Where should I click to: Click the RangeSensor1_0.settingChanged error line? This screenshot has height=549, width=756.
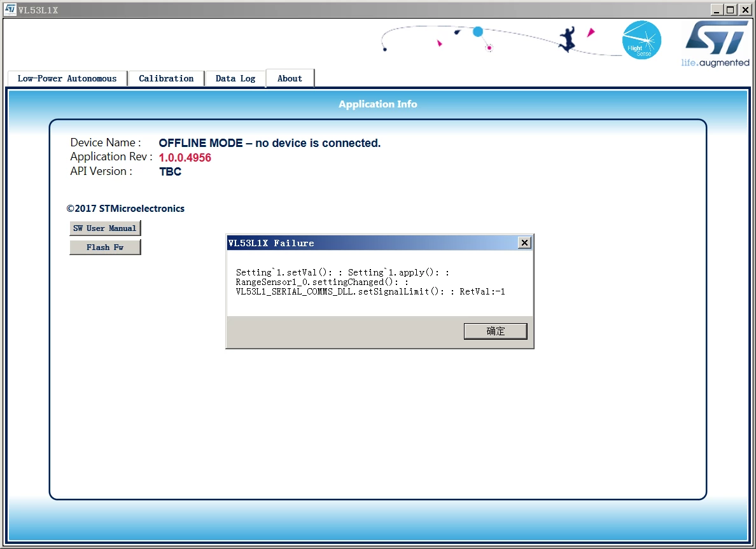point(322,282)
